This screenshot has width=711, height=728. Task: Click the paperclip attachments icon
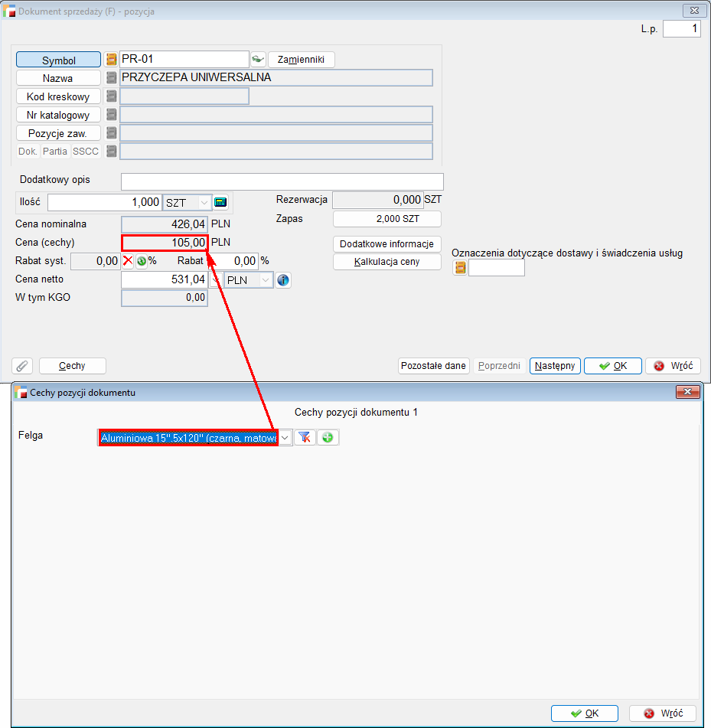point(23,366)
